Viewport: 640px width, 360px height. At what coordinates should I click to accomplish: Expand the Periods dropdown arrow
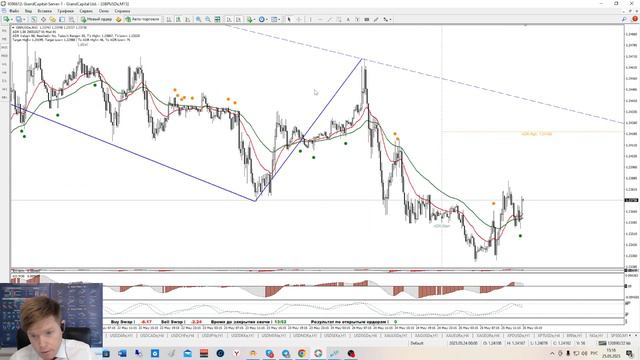pos(267,19)
